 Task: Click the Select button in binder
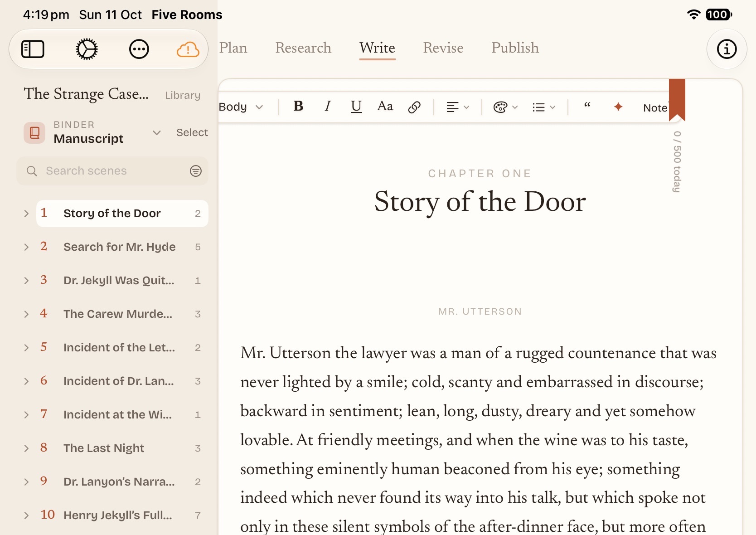pyautogui.click(x=192, y=132)
